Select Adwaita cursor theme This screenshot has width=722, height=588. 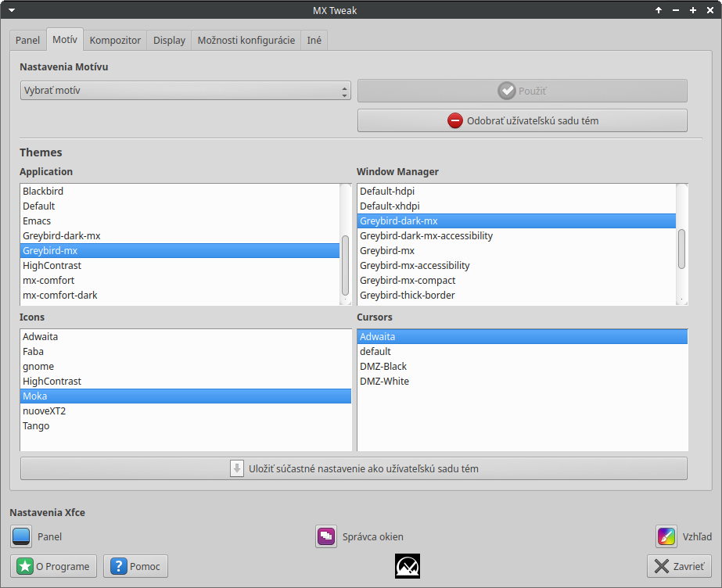click(x=523, y=336)
